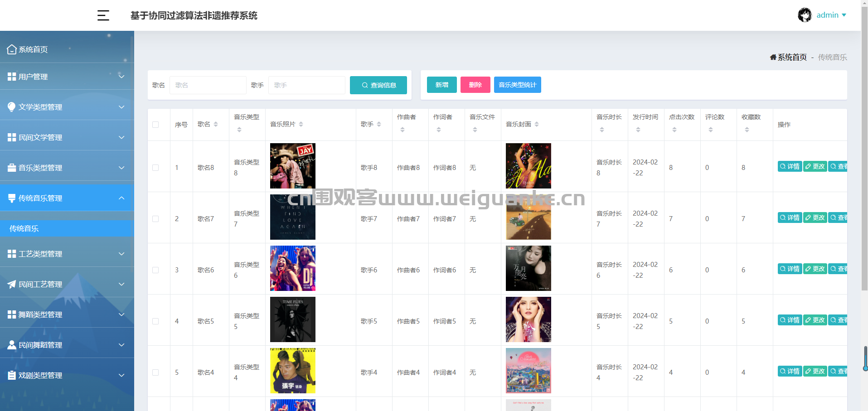
Task: Open the 戏剧类型管理 menu label
Action: coord(40,375)
